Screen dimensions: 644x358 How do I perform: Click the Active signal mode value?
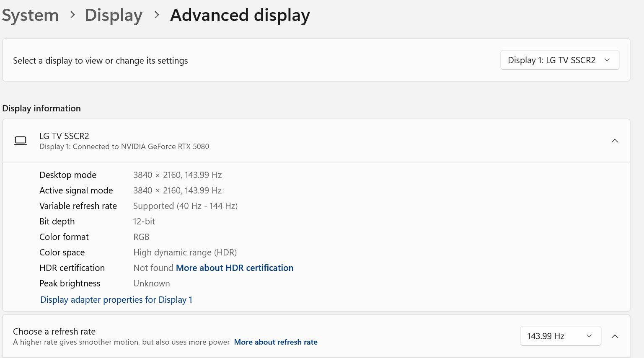(177, 191)
